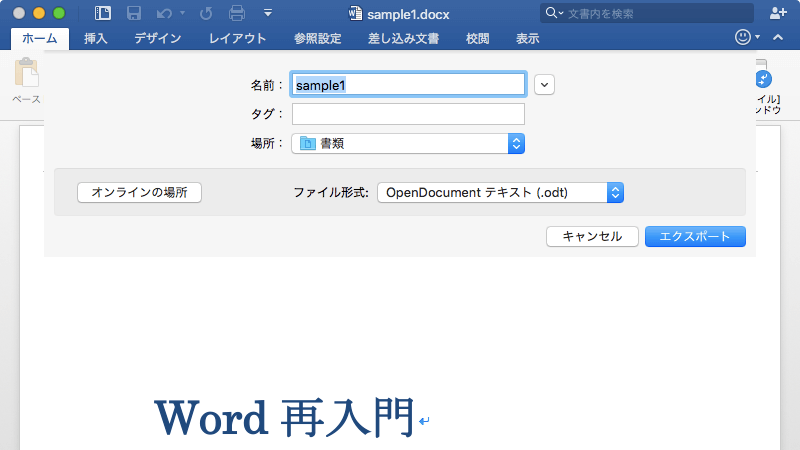Click the エクスポート button
This screenshot has height=450, width=800.
695,236
